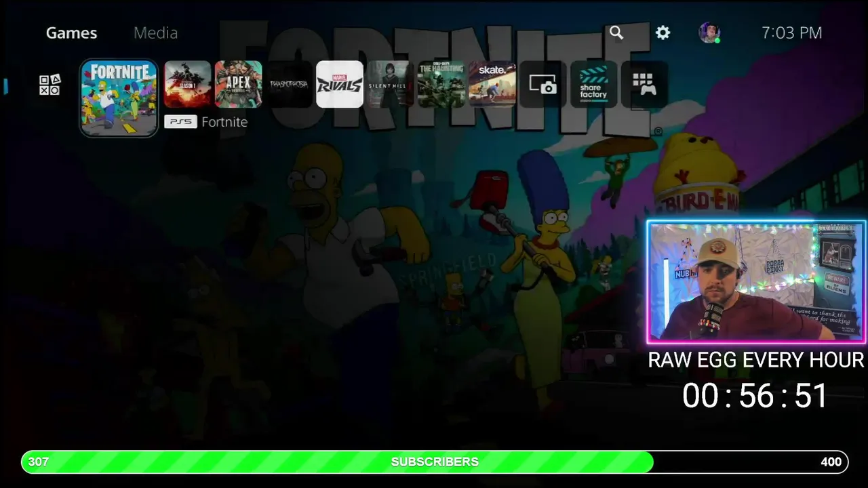This screenshot has height=488, width=868.
Task: Click the subscribers progress bar
Action: (435, 462)
